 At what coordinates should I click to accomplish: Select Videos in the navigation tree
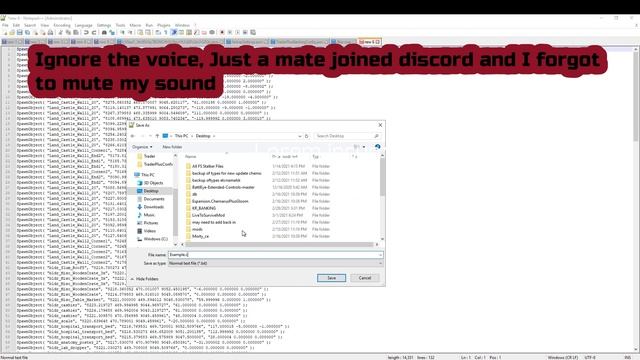pyautogui.click(x=149, y=231)
